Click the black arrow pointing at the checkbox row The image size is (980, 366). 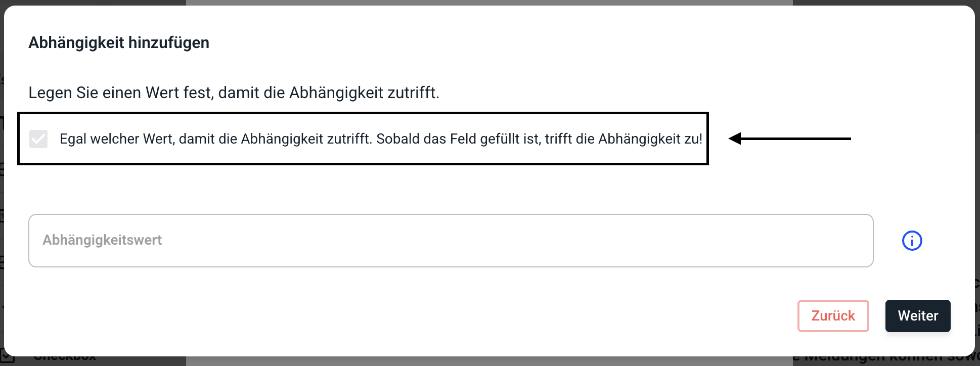789,139
